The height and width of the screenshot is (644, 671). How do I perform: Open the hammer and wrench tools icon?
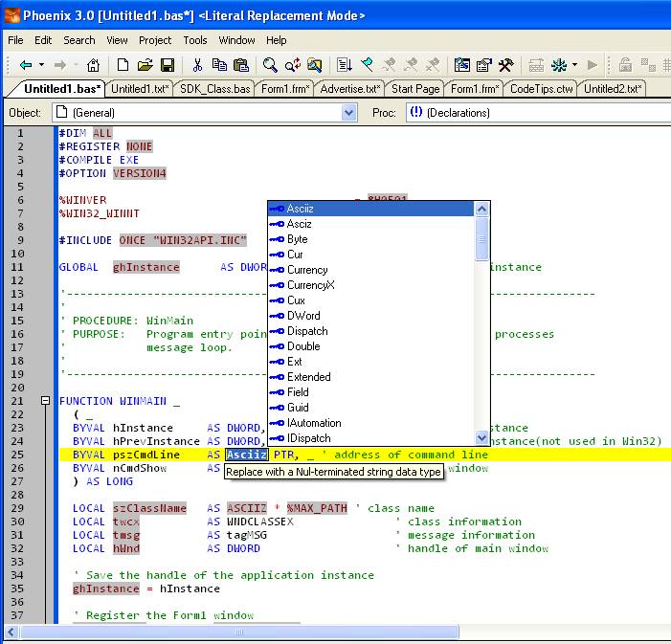coord(506,65)
